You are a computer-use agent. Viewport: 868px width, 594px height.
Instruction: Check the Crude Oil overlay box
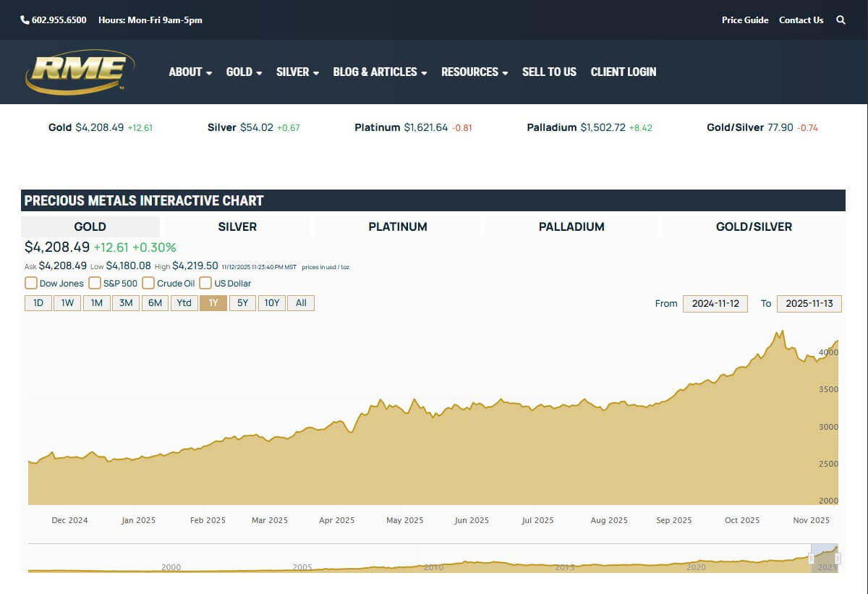(x=148, y=283)
